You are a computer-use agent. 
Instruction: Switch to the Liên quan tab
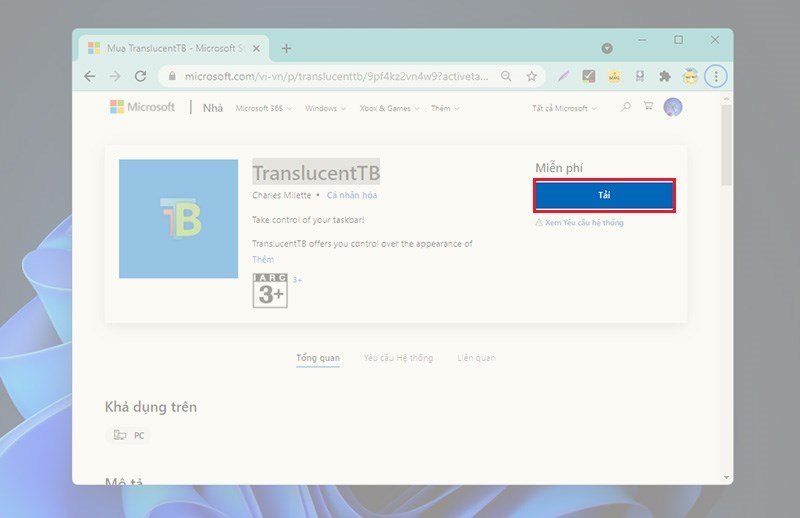coord(476,358)
